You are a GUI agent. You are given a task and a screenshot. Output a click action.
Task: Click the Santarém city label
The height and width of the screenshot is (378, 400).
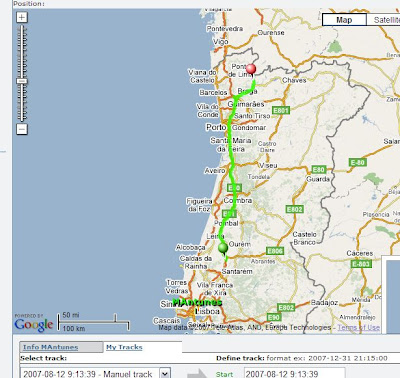click(237, 271)
